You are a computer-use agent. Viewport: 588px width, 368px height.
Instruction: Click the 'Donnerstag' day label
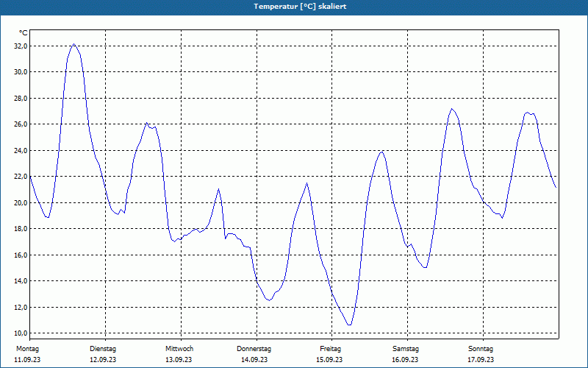(254, 349)
